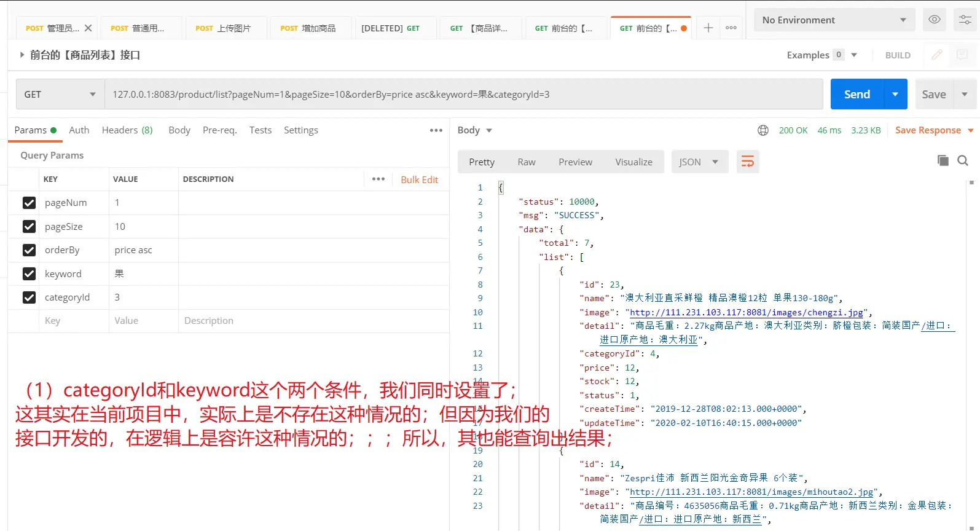980x531 pixels.
Task: Open the tab options three-dot icon
Action: [x=731, y=28]
